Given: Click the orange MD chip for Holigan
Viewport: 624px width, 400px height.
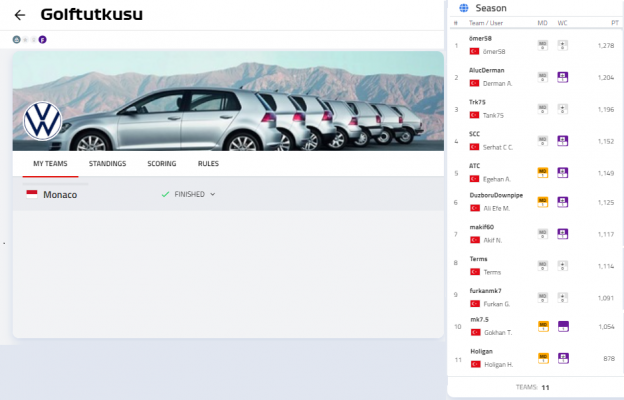Looking at the screenshot, I should pyautogui.click(x=543, y=358).
